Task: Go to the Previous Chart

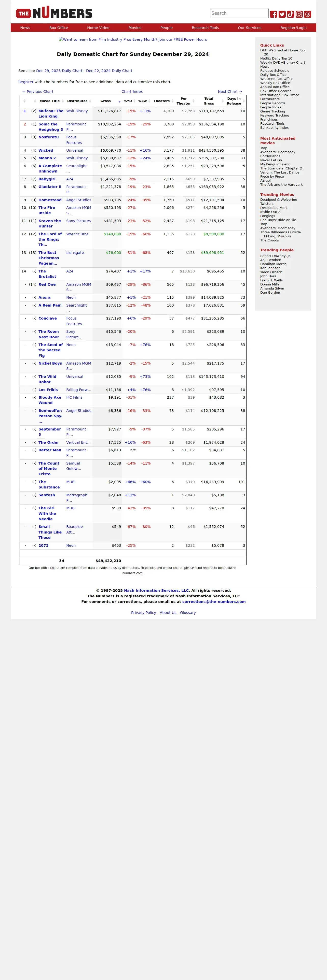Action: pos(38,92)
